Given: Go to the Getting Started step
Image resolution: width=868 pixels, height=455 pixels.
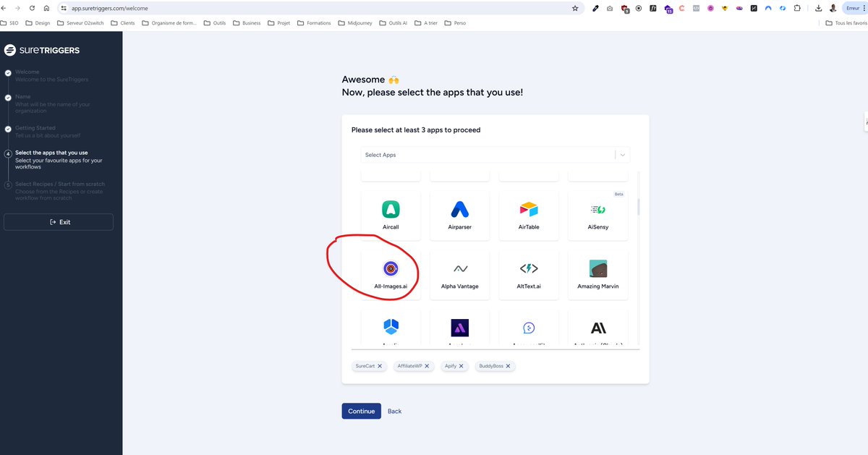Looking at the screenshot, I should 48,132.
